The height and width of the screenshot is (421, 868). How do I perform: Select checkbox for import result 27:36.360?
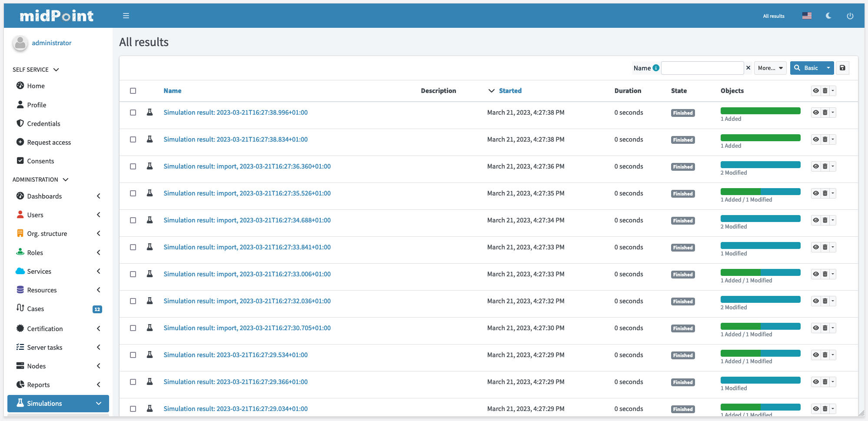133,166
